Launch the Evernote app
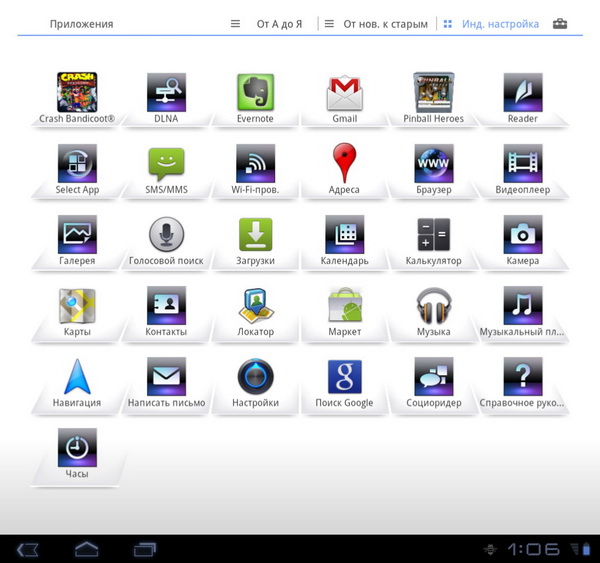 tap(255, 93)
